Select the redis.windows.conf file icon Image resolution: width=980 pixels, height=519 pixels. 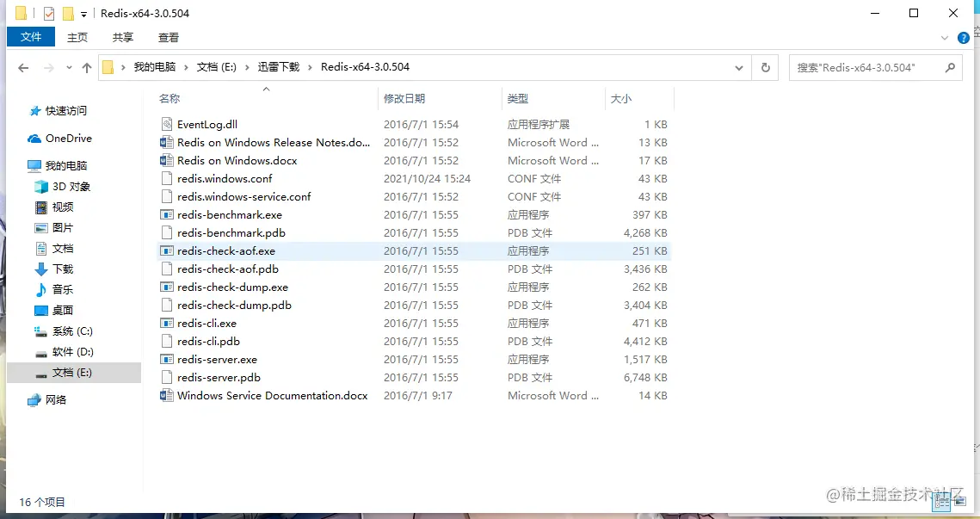(166, 179)
